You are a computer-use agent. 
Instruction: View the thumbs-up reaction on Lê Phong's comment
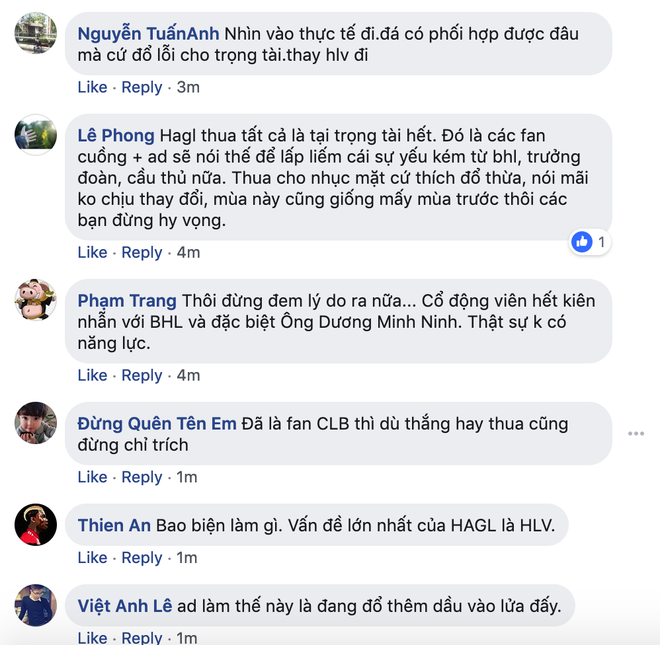tap(589, 242)
